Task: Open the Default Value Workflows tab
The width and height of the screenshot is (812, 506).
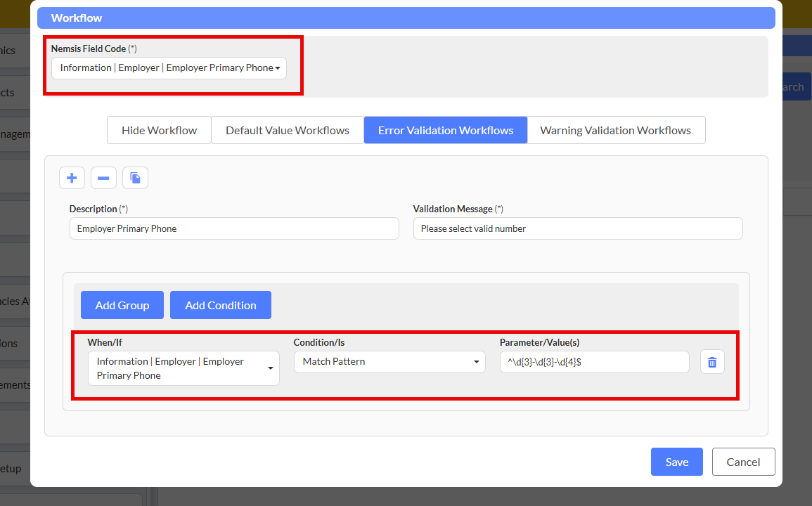Action: point(287,130)
